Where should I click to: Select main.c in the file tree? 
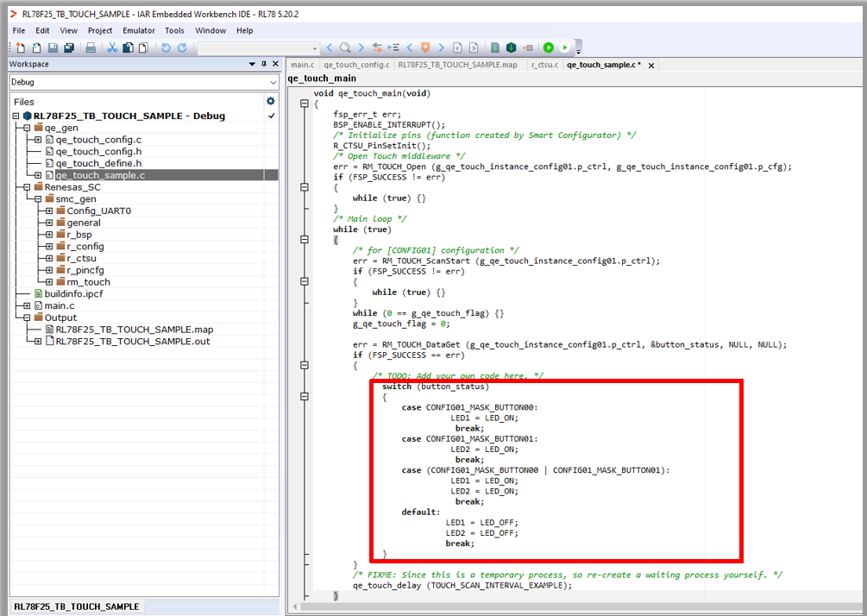(60, 305)
